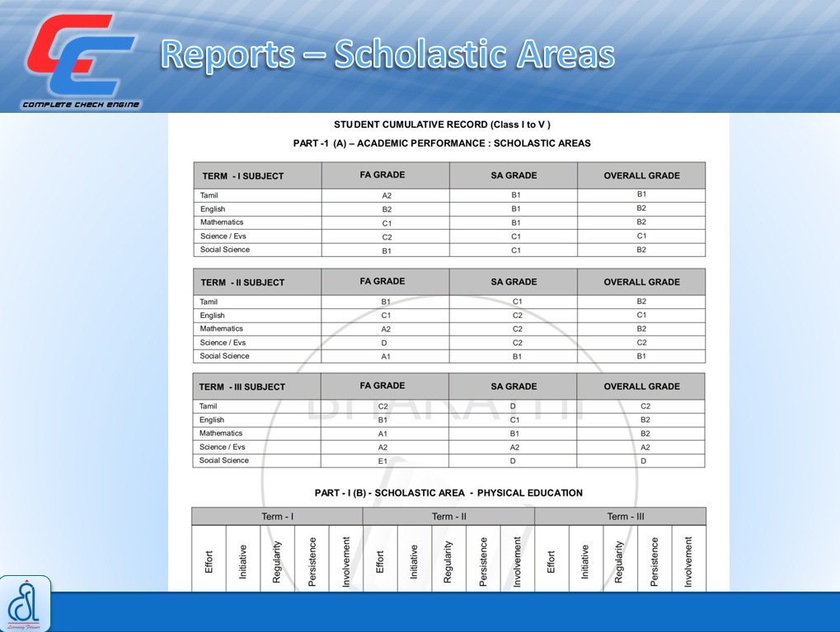
Task: Click Term I Science FA grade C2
Action: [x=387, y=236]
